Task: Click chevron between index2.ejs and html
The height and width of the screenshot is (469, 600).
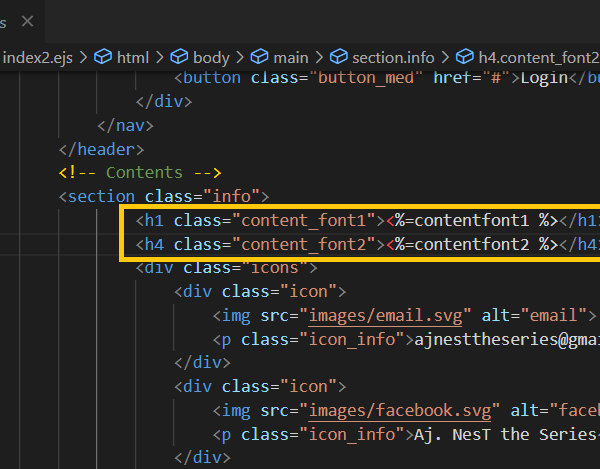Action: (83, 58)
